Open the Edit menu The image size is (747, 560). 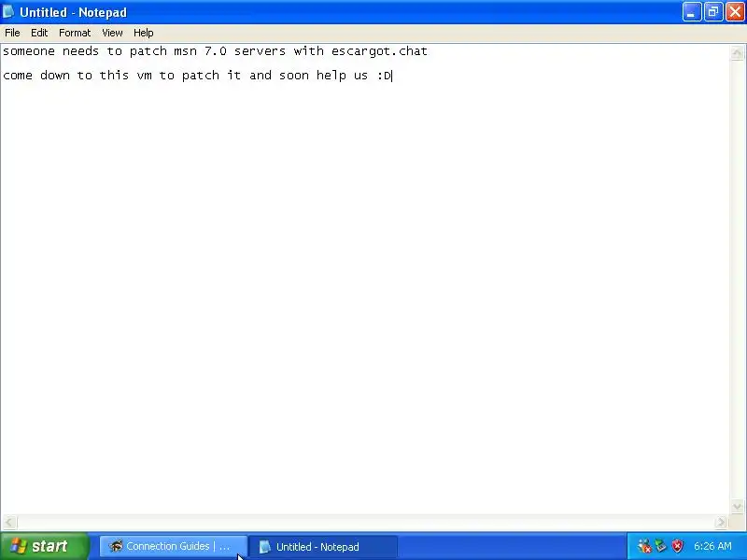coord(39,33)
